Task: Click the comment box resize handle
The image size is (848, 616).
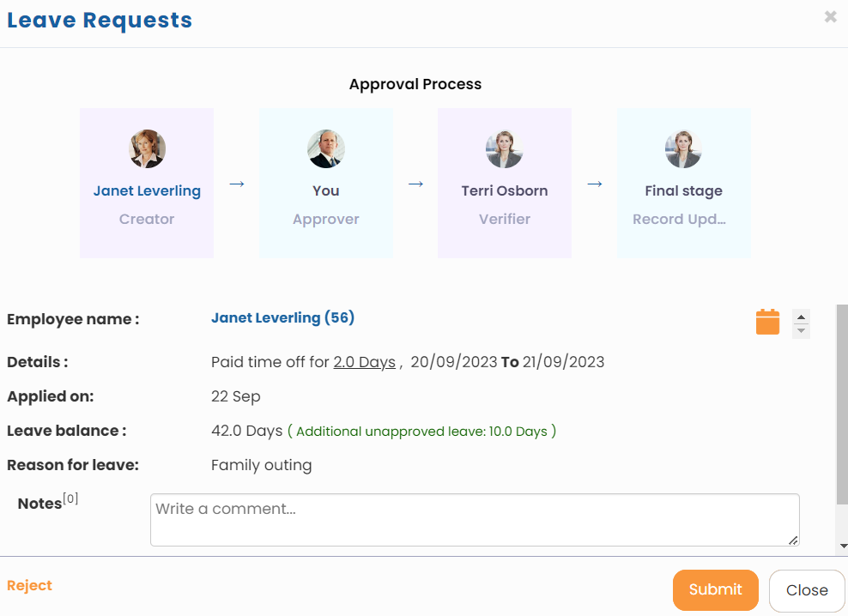Action: 793,540
